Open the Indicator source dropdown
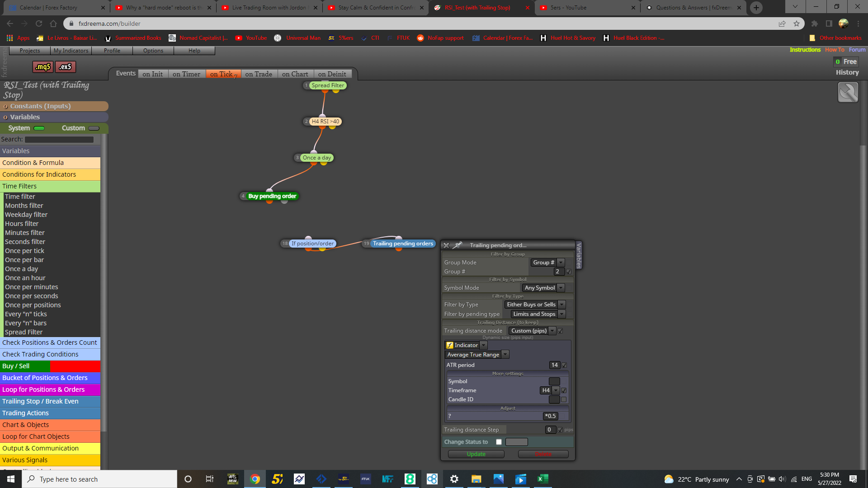The width and height of the screenshot is (868, 488). (466, 345)
